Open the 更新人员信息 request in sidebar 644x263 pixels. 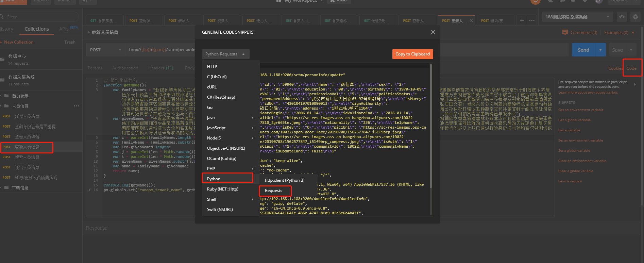tap(41, 147)
